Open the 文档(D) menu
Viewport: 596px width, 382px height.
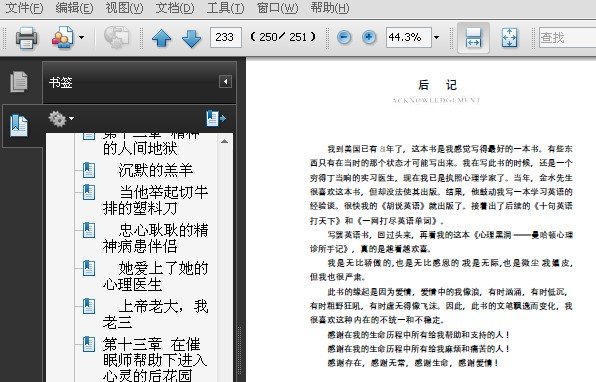(175, 8)
